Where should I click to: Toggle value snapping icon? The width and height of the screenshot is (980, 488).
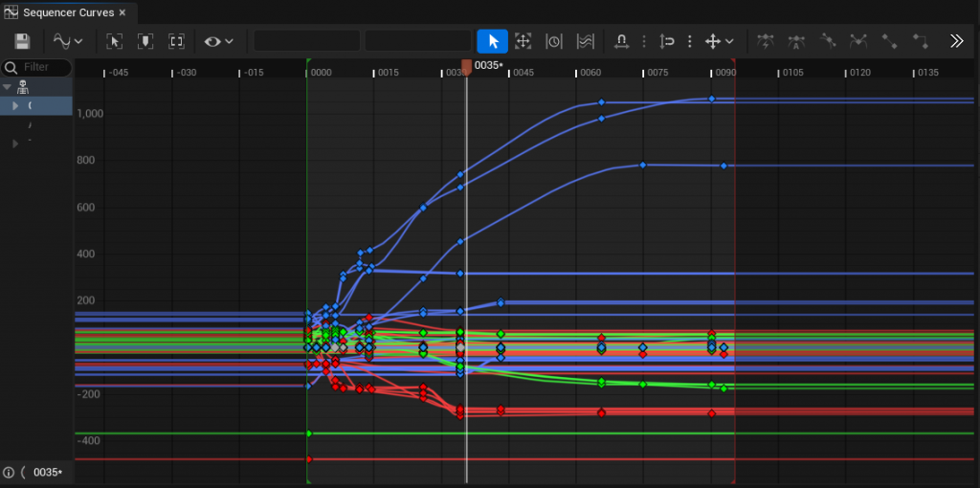[667, 41]
